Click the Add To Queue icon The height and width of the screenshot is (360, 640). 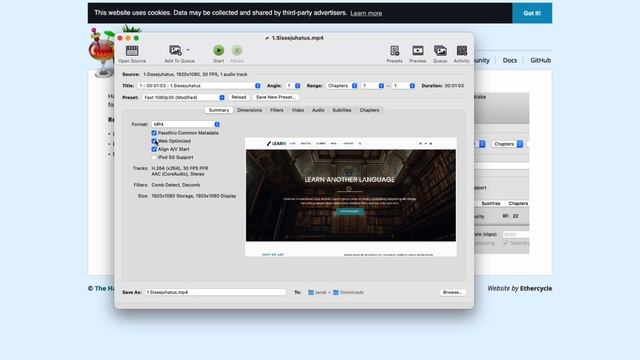176,51
